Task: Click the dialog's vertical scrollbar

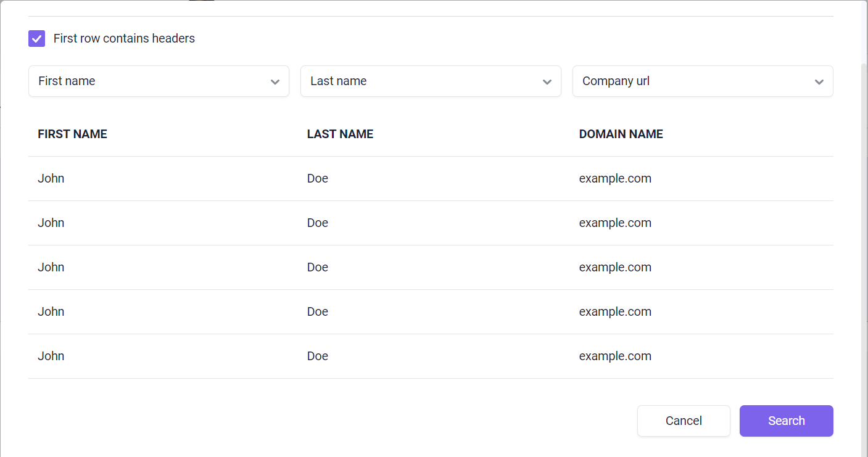Action: click(x=864, y=247)
